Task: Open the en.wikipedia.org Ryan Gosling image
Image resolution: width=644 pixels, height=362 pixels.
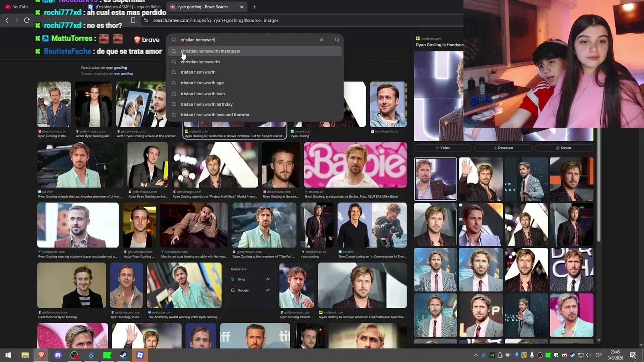Action: pyautogui.click(x=388, y=105)
